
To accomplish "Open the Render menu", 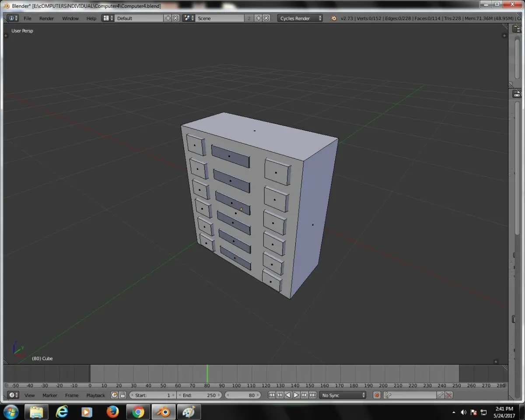I will coord(47,18).
